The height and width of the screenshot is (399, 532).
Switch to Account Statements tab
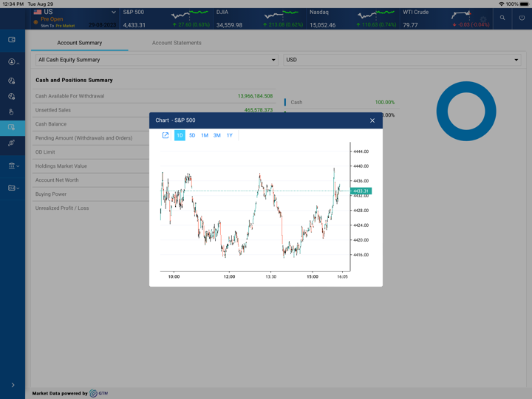[177, 43]
